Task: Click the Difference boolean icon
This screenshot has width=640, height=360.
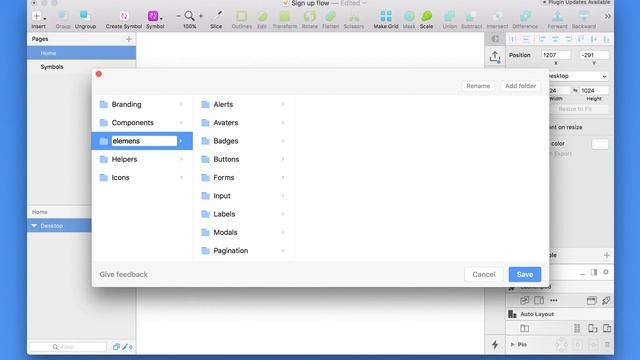Action: 525,16
